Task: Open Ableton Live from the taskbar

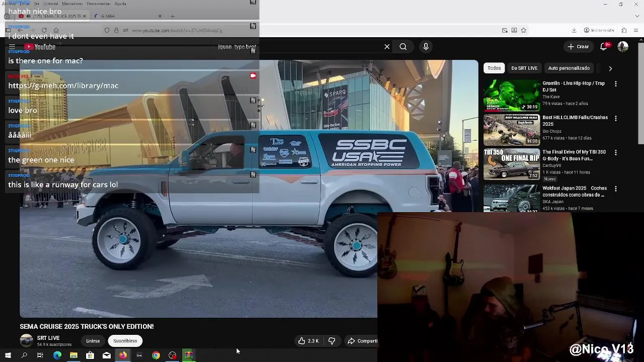Action: point(139,355)
